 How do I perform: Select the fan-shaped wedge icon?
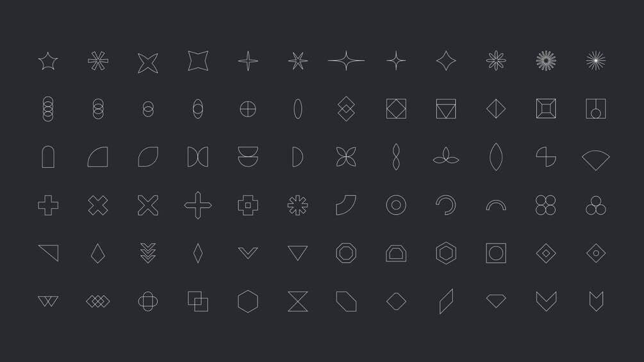pyautogui.click(x=596, y=160)
